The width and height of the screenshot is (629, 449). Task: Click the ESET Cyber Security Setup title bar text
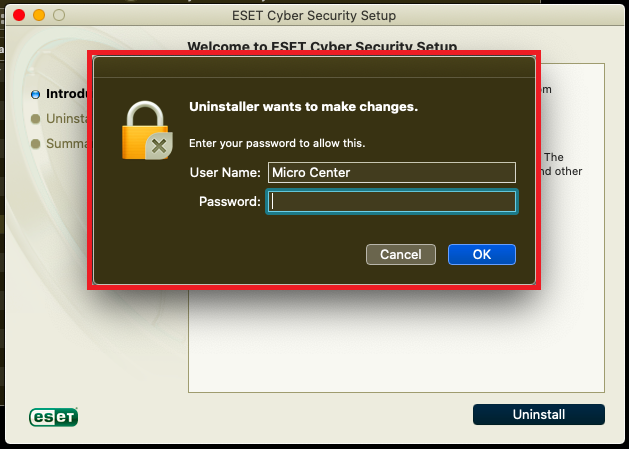tap(314, 16)
